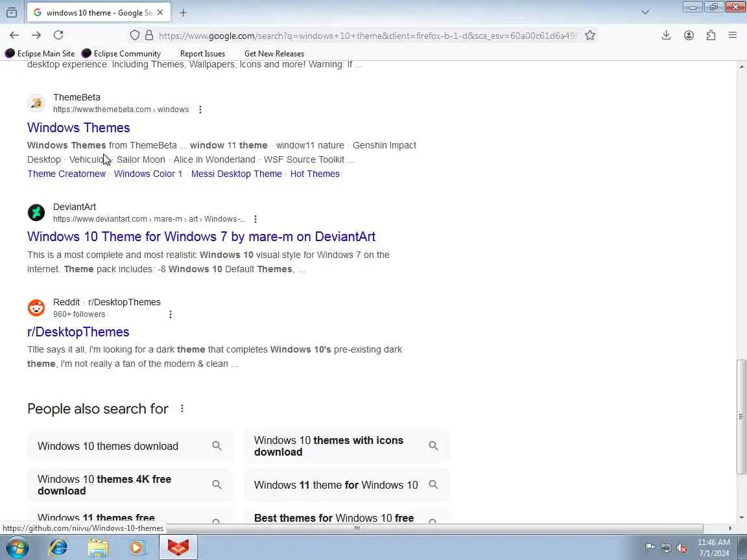Open the Firefox hamburger menu
The width and height of the screenshot is (747, 560).
click(733, 35)
